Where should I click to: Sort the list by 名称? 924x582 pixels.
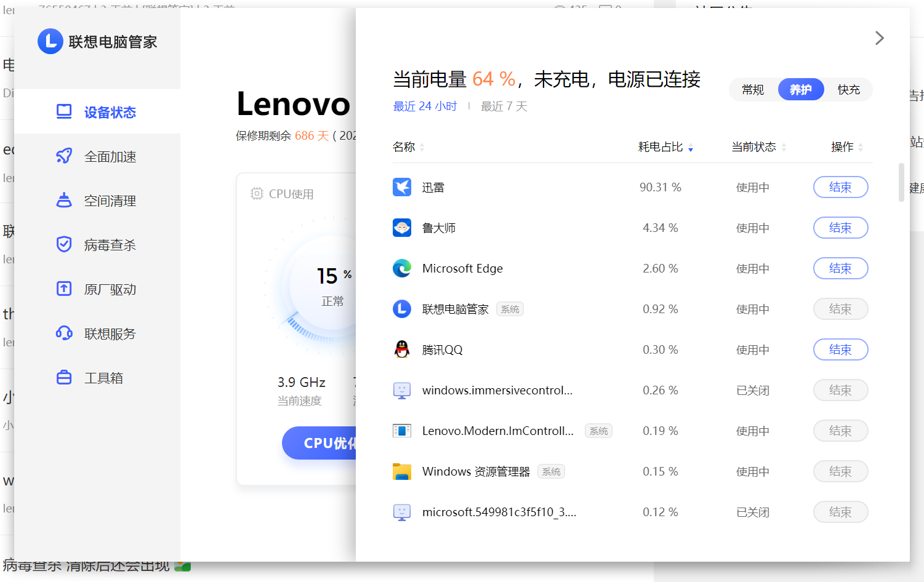point(409,147)
